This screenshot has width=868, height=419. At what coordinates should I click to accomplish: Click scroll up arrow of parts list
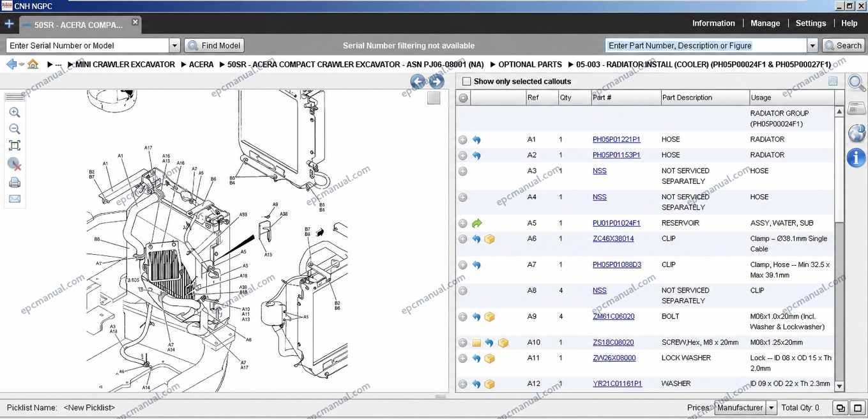pos(839,111)
